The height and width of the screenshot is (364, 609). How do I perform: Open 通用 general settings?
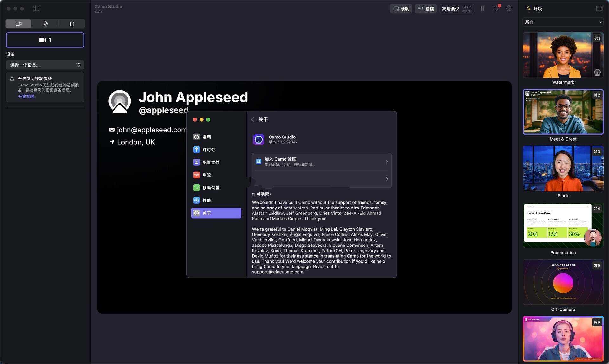pos(216,137)
